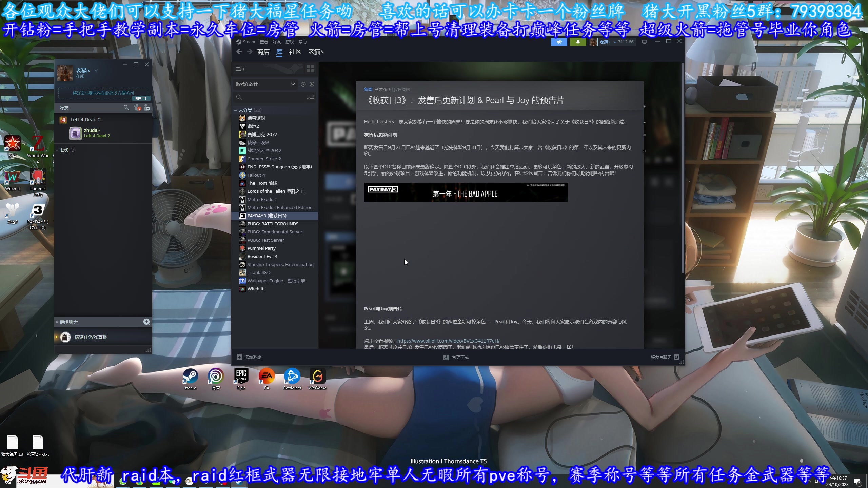Image resolution: width=868 pixels, height=488 pixels.
Task: Toggle search filter icon in library sidebar
Action: click(311, 97)
